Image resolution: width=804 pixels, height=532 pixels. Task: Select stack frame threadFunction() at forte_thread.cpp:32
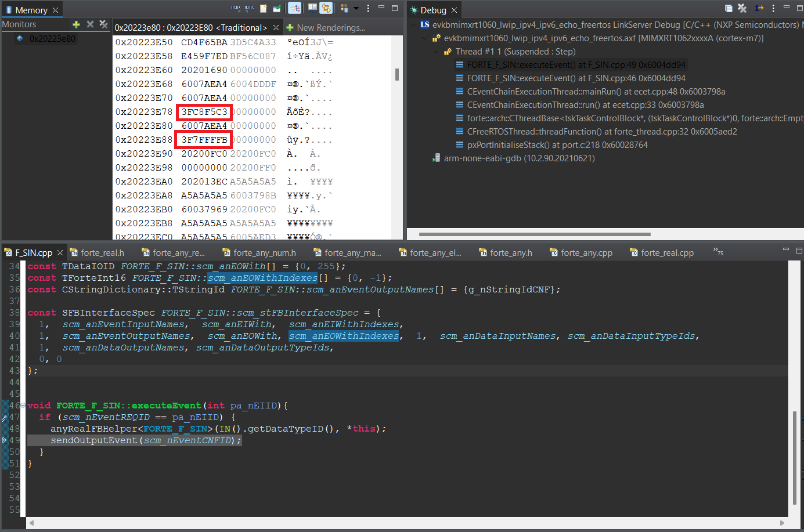tap(596, 132)
